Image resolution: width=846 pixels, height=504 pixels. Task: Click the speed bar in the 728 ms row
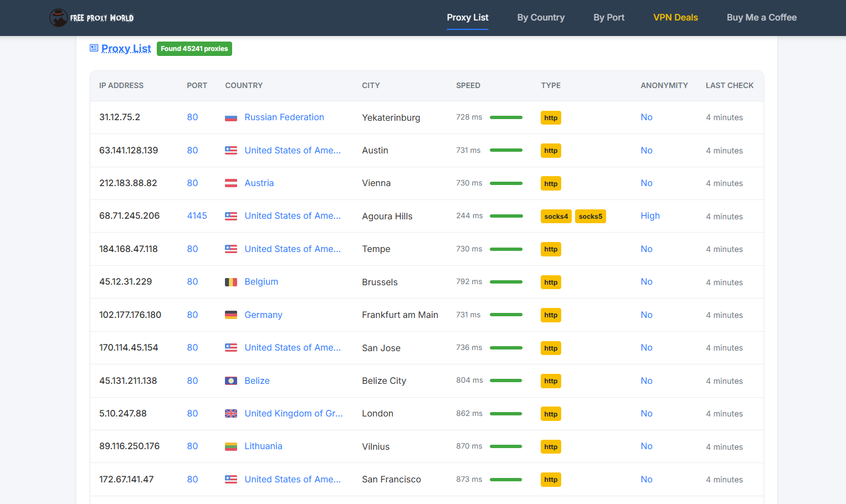point(506,117)
